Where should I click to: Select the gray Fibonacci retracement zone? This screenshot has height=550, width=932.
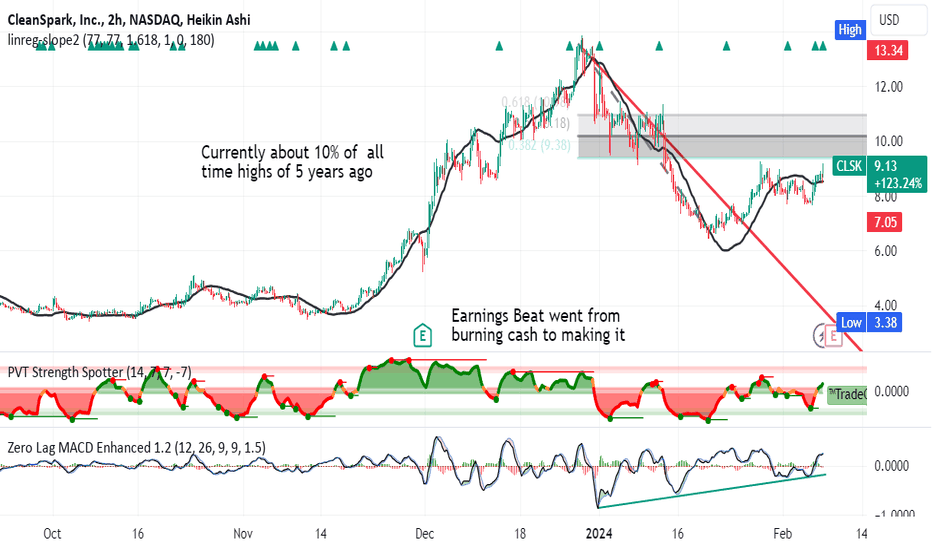722,136
